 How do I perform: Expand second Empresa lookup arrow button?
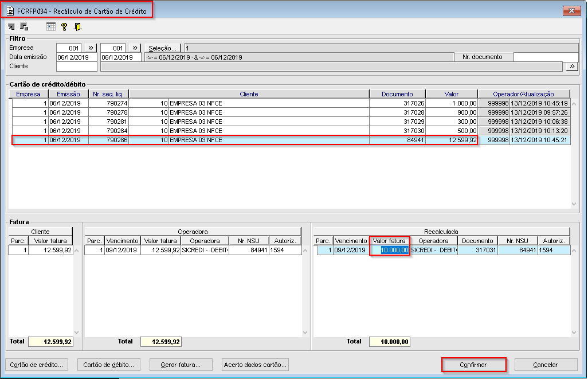[x=135, y=48]
